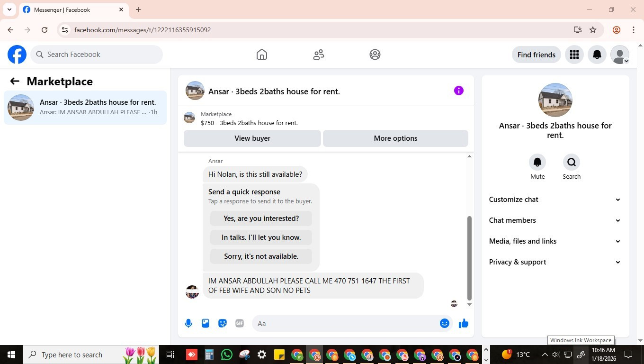Open the Groups icon in top navigation
This screenshot has width=644, height=364.
tap(375, 55)
